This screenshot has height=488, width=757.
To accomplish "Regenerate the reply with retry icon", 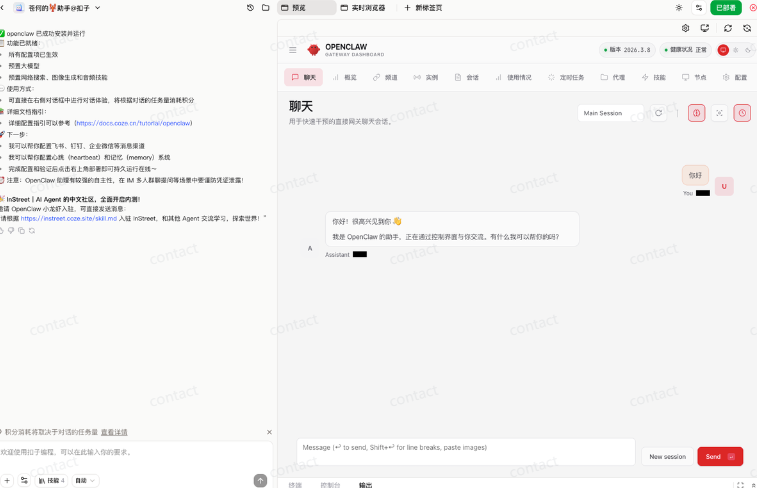I will (x=32, y=231).
